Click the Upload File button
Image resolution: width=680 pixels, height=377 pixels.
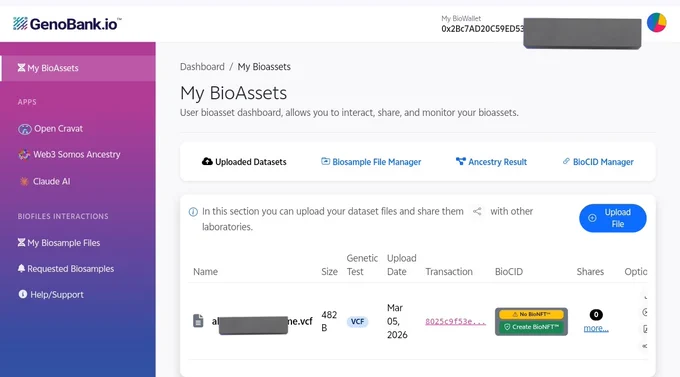pos(612,218)
